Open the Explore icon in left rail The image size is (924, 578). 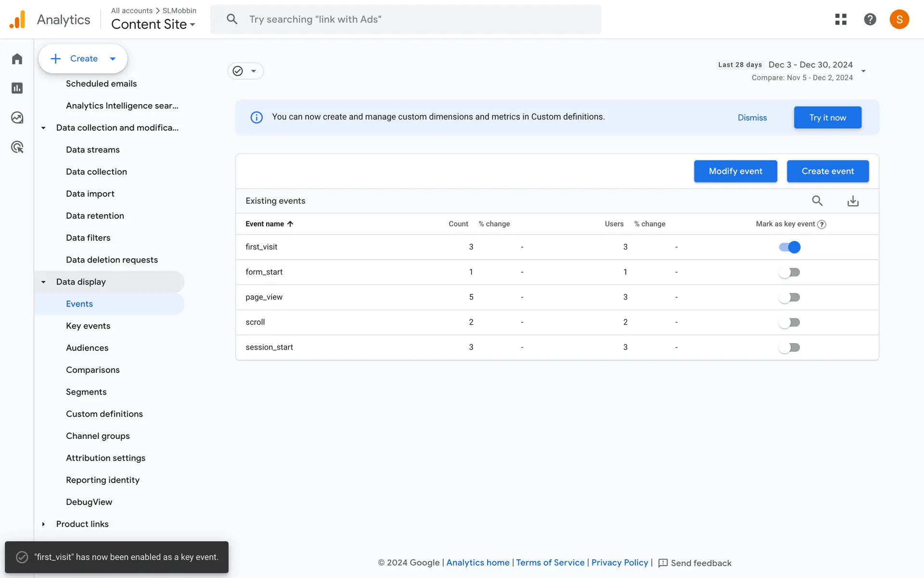pos(17,118)
